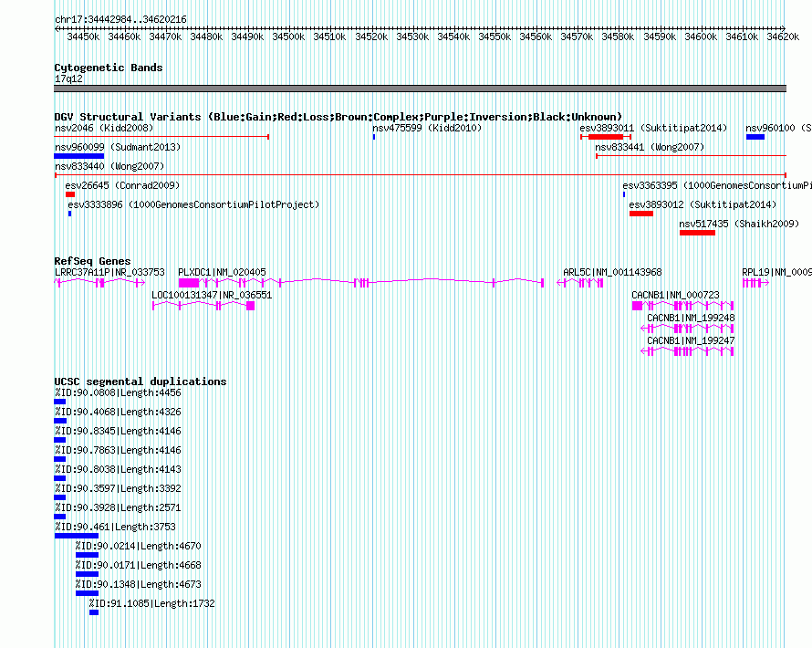Image resolution: width=812 pixels, height=648 pixels.
Task: Click the red esv3893012 loss bar
Action: (x=641, y=214)
